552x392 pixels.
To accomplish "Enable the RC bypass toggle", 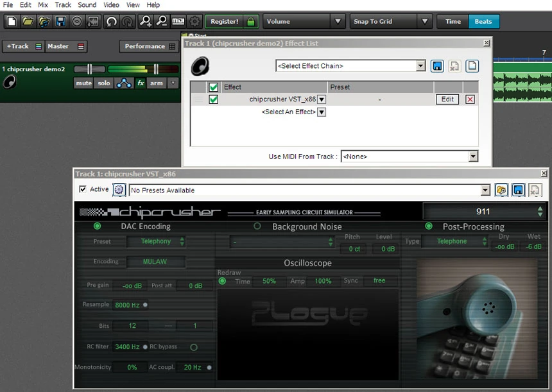I will click(194, 347).
